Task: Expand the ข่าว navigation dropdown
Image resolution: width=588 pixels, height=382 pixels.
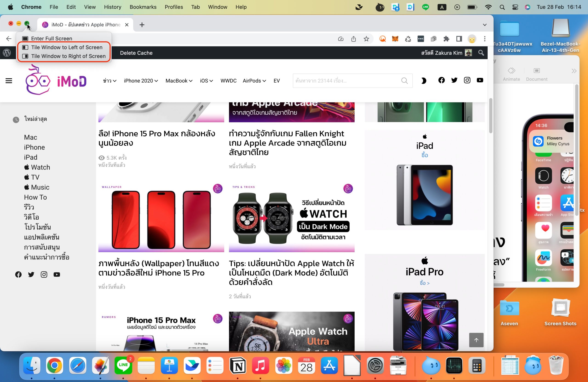Action: point(110,81)
